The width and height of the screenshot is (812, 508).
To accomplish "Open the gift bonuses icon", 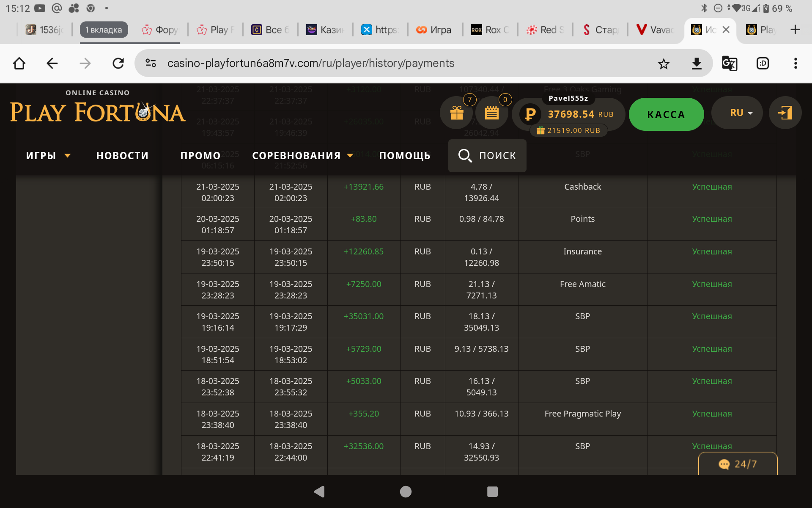I will point(457,113).
